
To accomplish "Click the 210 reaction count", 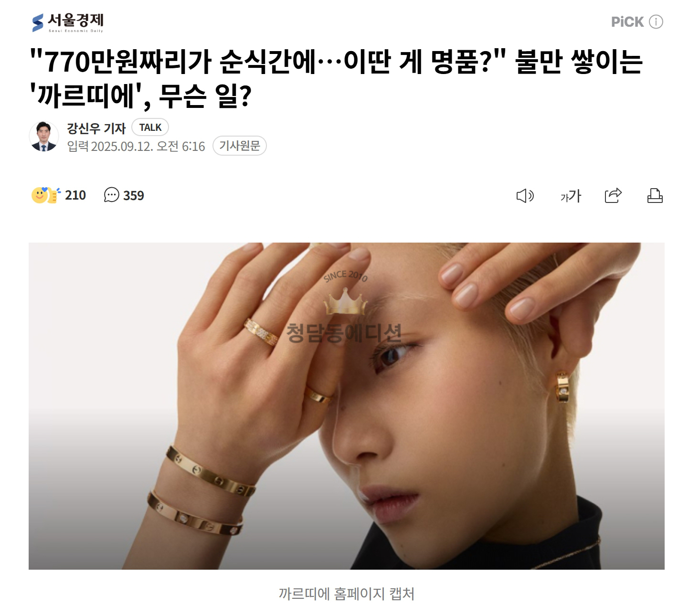I will tap(75, 195).
